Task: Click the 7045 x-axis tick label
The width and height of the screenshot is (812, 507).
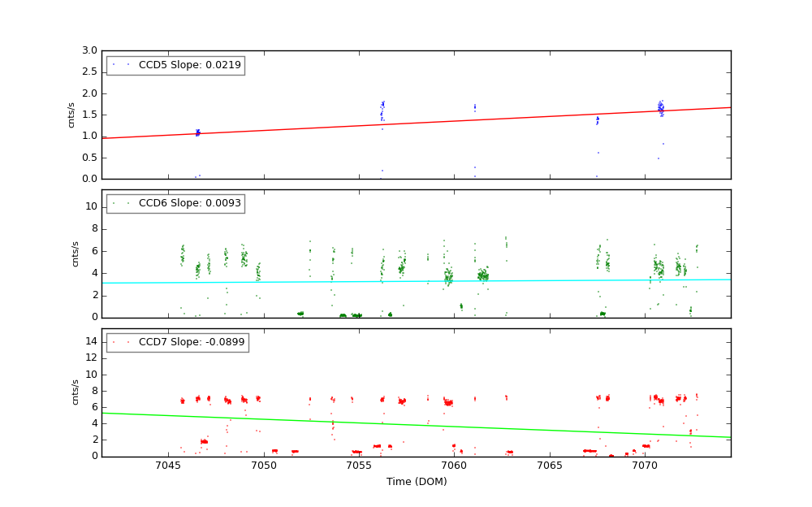Action: point(168,466)
